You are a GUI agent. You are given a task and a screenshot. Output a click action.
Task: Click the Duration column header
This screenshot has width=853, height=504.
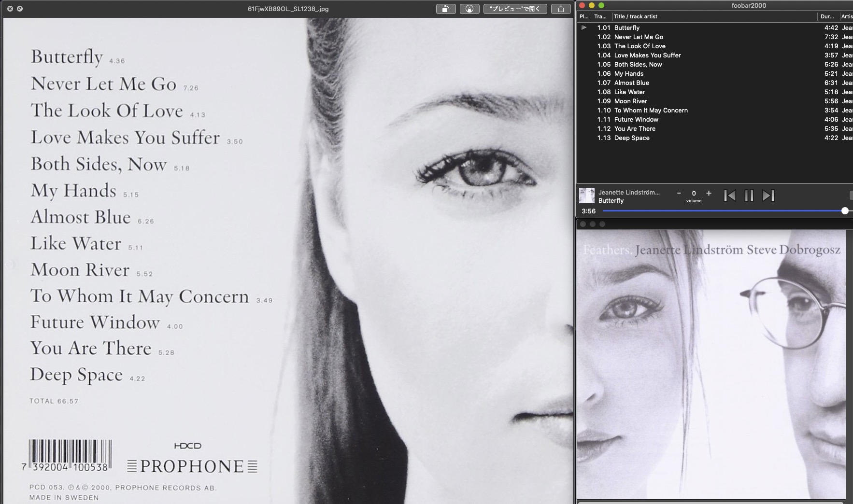[827, 16]
